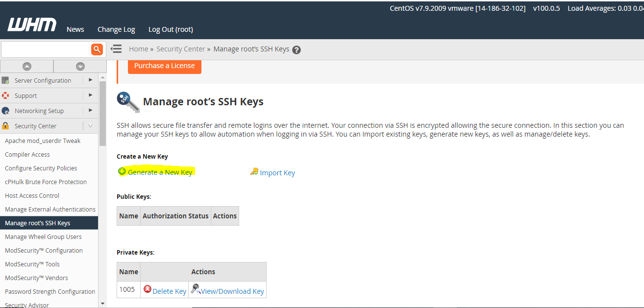This screenshot has width=644, height=308.
Task: Open cPHulk Brute Force Protection
Action: coord(46,182)
